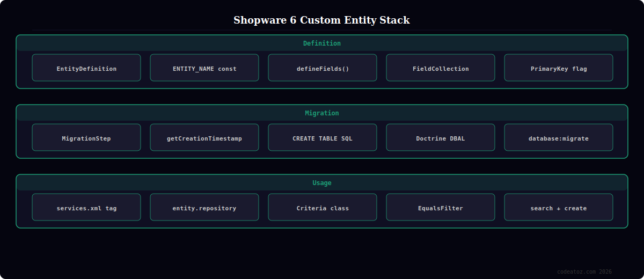
Task: Select the database:migrate box
Action: (x=559, y=137)
